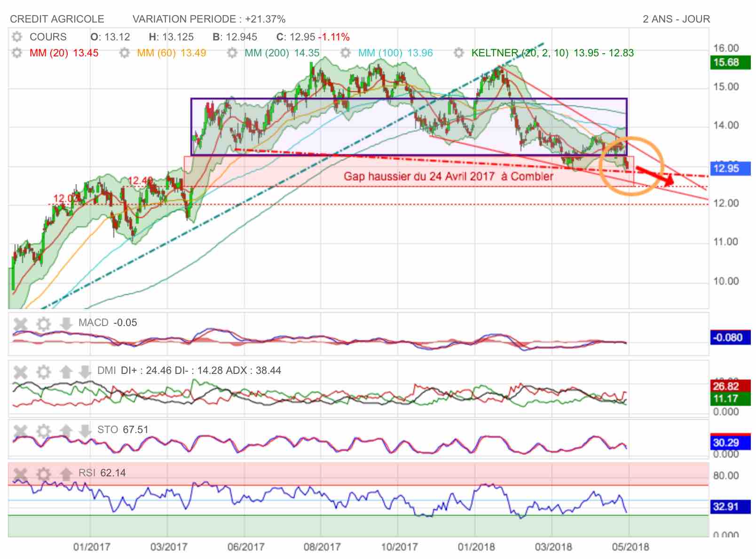The height and width of the screenshot is (559, 756).
Task: Move RSI panel up with arrow
Action: [x=66, y=474]
